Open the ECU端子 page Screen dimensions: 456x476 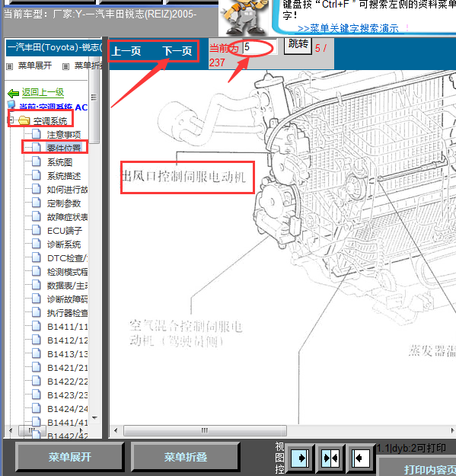point(65,231)
